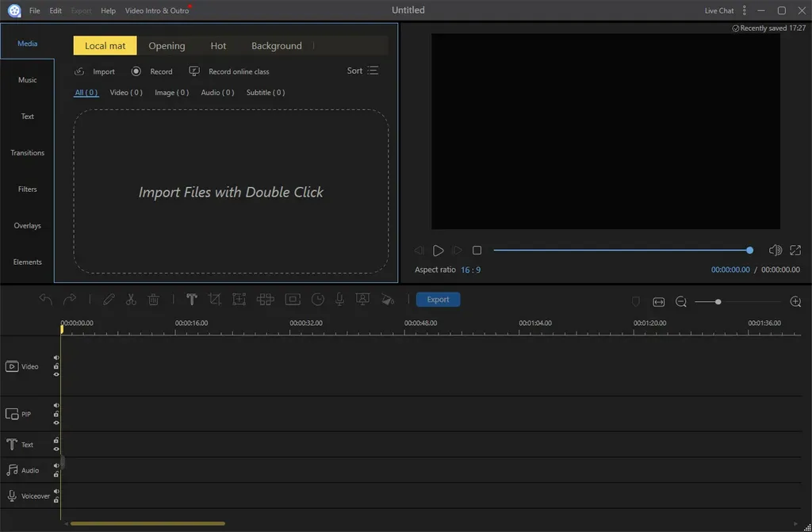Hide the Video track with eye icon

coord(56,374)
